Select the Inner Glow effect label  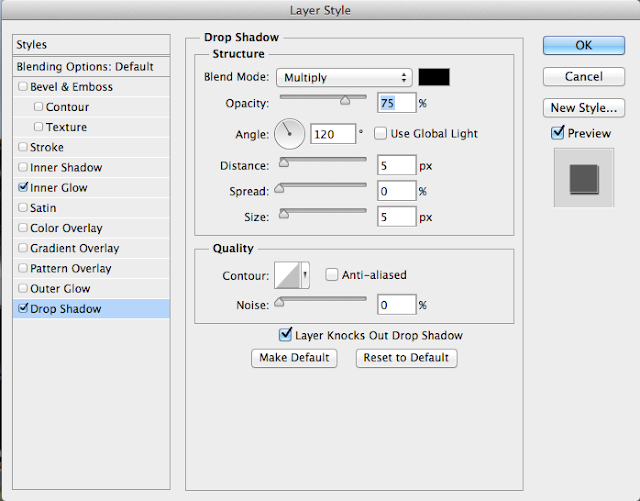tap(58, 188)
